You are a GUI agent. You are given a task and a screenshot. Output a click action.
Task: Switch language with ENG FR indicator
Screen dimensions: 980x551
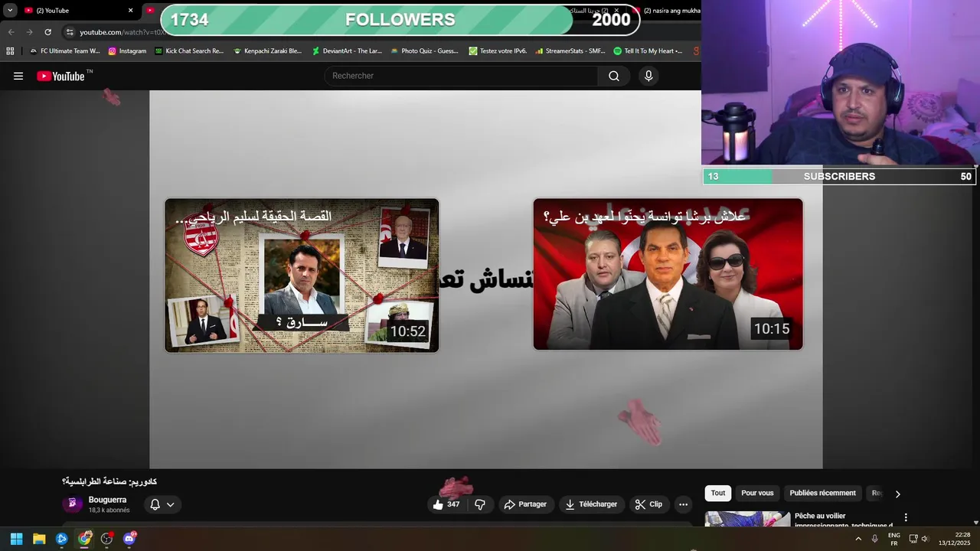[893, 539]
